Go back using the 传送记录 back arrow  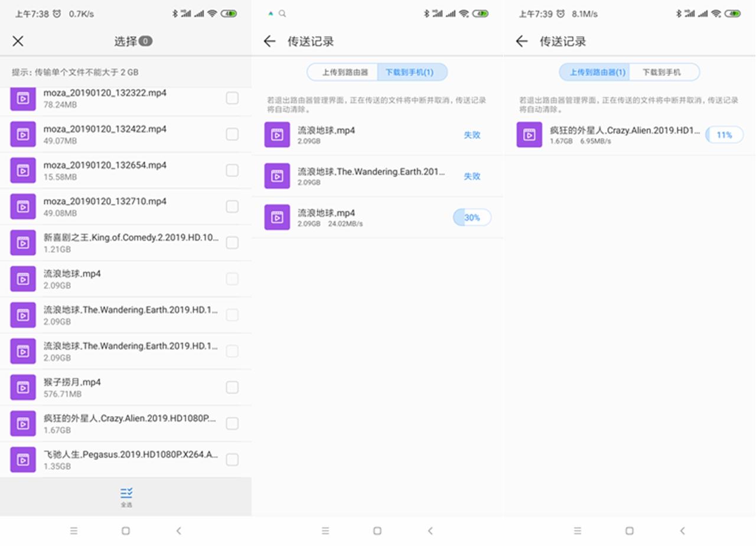pyautogui.click(x=270, y=41)
